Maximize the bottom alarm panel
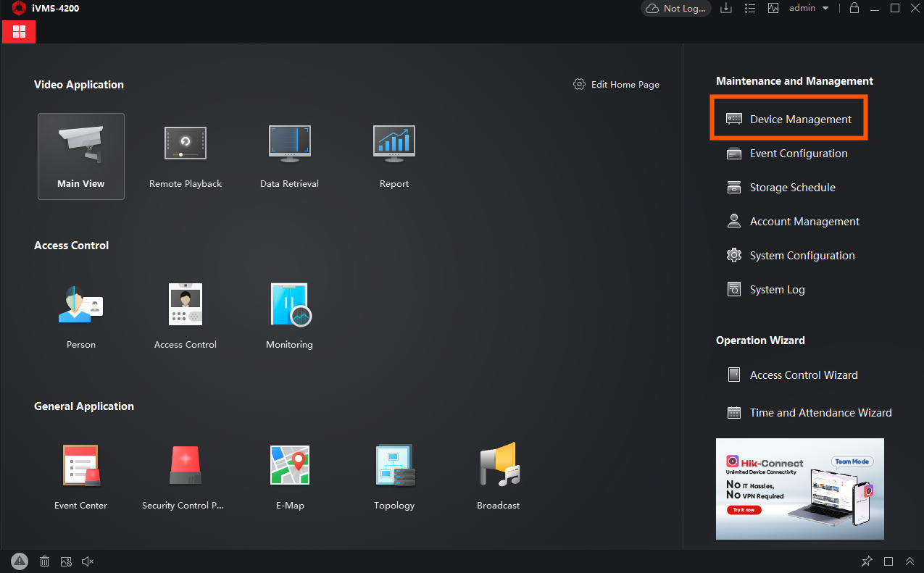This screenshot has width=924, height=573. click(x=888, y=561)
